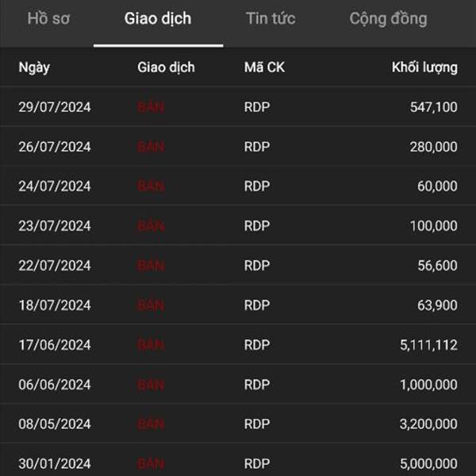The image size is (476, 476).
Task: Open RDP ticker in 22/07/2024 row
Action: [x=257, y=266]
